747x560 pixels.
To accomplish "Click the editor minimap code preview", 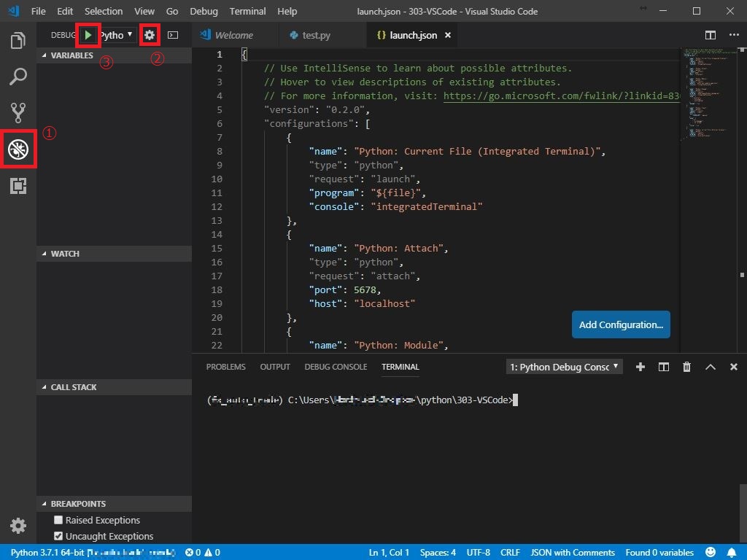I will pos(708,93).
